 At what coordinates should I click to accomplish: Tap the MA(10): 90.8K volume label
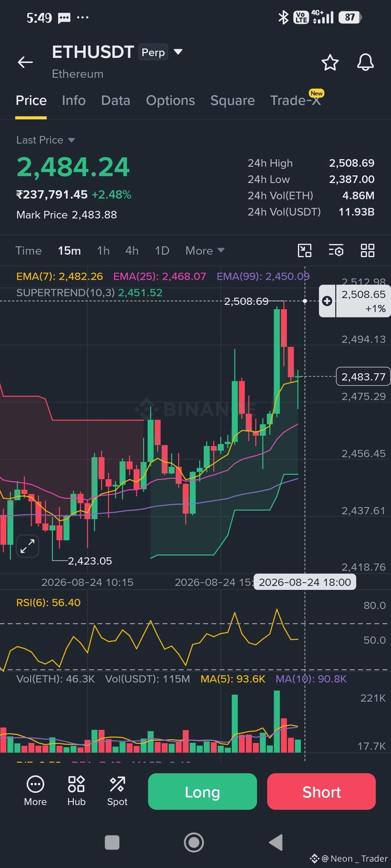[311, 679]
